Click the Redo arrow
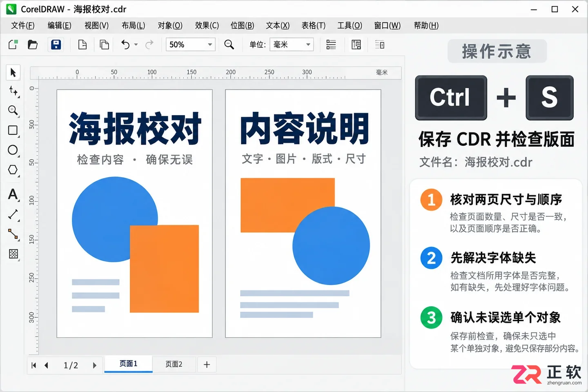Screen dimensions: 588x392 [x=149, y=45]
